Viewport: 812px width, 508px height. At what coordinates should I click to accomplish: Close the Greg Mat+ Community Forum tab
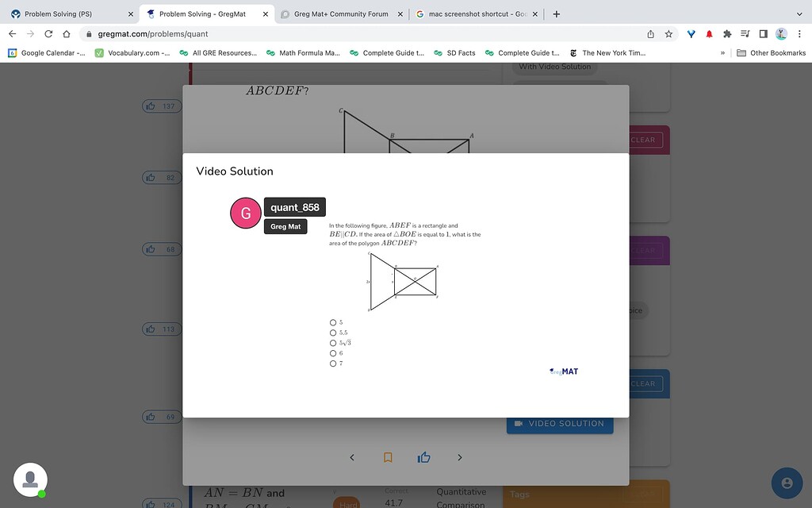coord(400,14)
